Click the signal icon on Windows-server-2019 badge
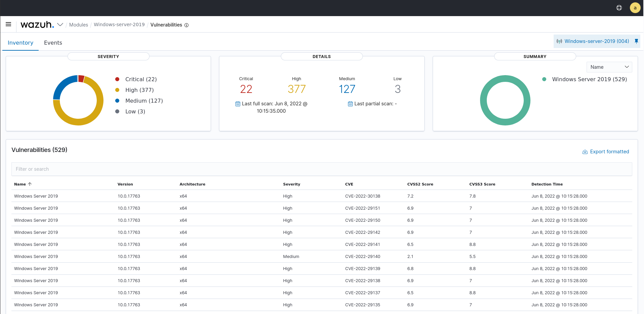644x314 pixels. (559, 41)
